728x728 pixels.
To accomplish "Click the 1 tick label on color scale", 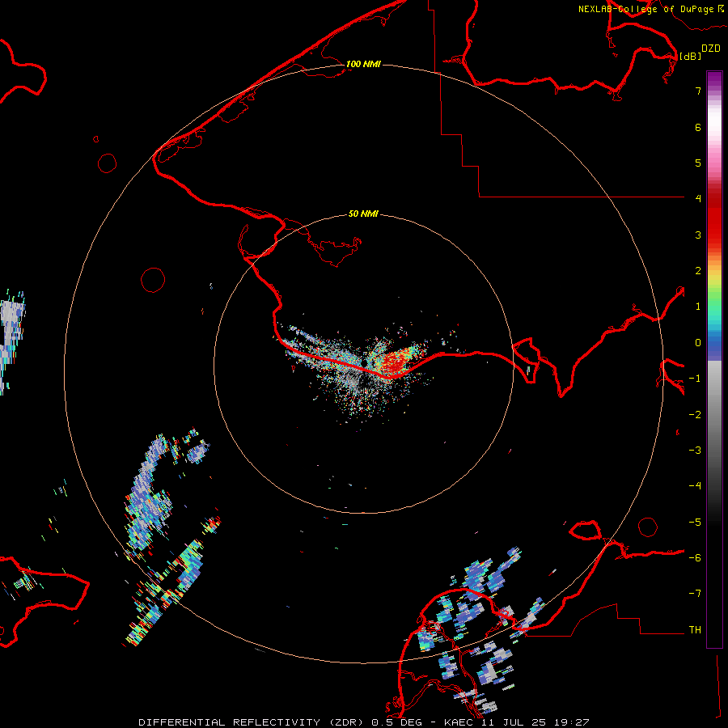I will (698, 307).
